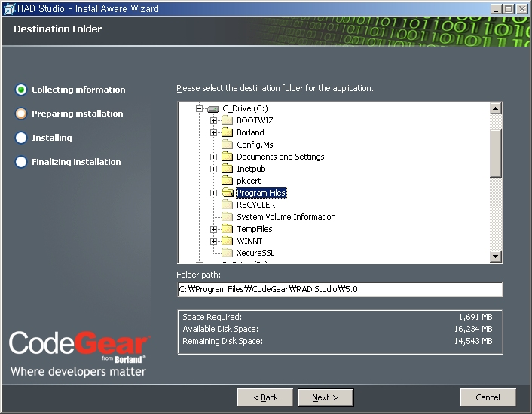Select the Installing step indicator
This screenshot has height=414, width=532.
coord(21,138)
